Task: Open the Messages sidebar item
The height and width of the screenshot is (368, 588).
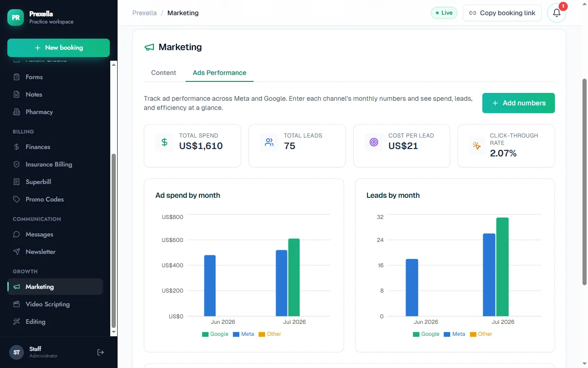Action: point(55,234)
